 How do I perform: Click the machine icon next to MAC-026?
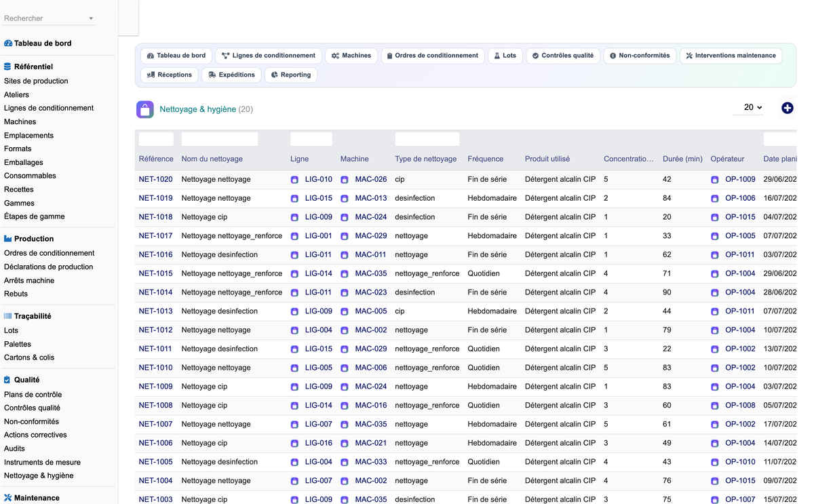[345, 180]
